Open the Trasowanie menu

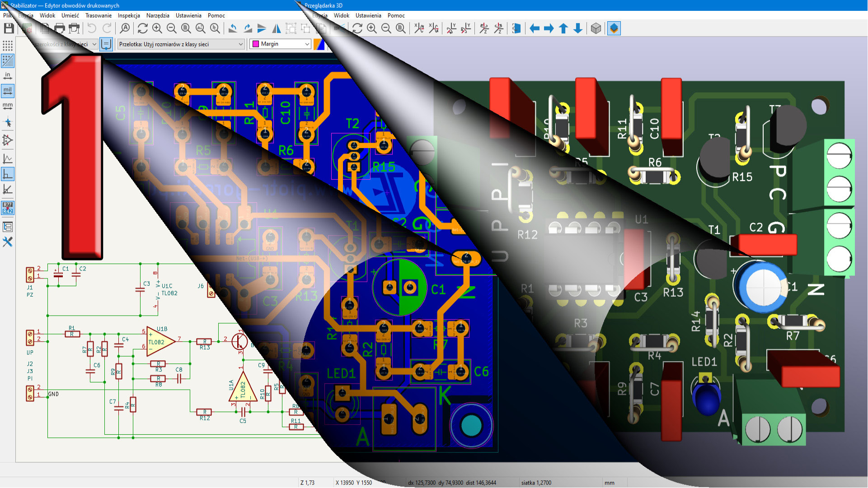[98, 15]
